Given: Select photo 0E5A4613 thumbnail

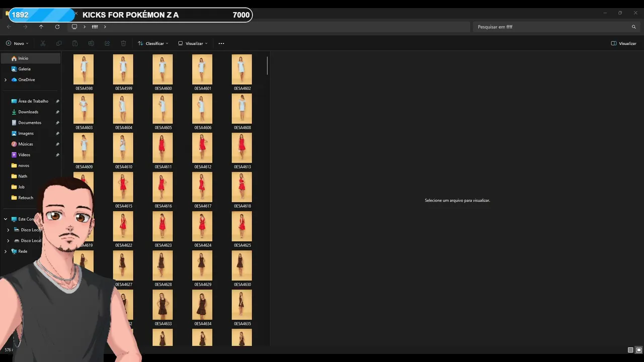Looking at the screenshot, I should coord(242,148).
